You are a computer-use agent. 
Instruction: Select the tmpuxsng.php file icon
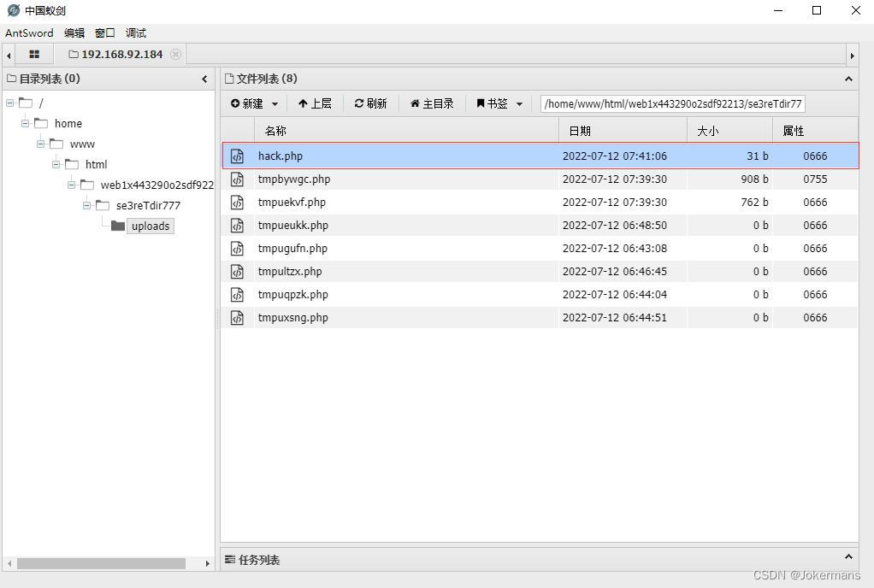click(238, 318)
